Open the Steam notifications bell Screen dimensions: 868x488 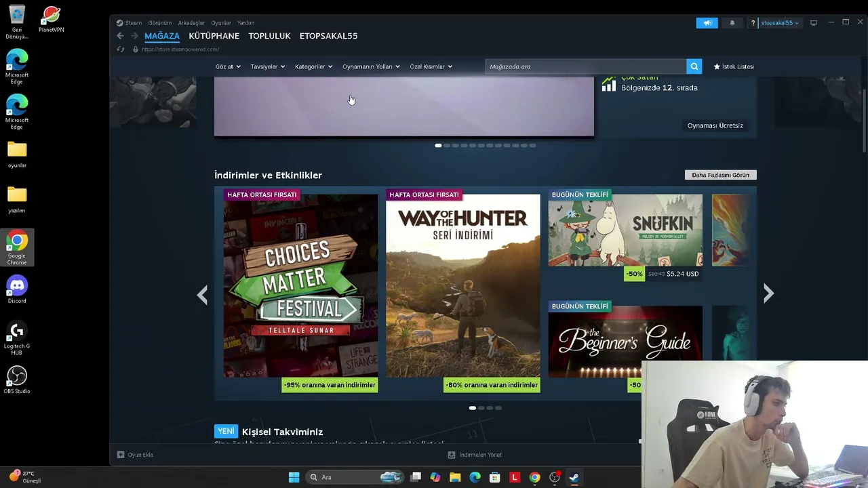[x=732, y=23]
